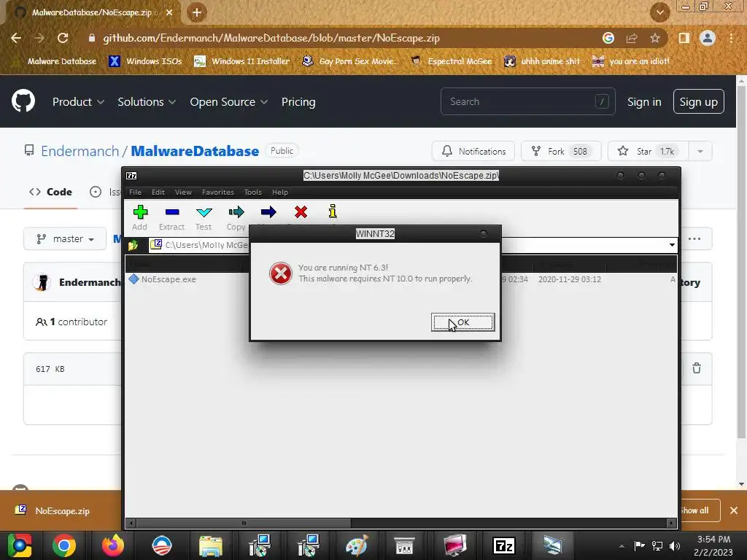Open the Endermanch user profile link
Screen dimensions: 747x560
pos(80,151)
